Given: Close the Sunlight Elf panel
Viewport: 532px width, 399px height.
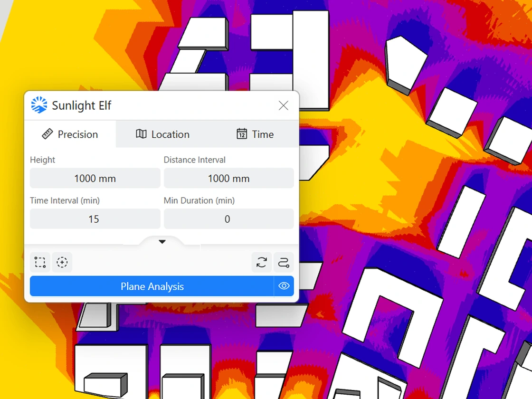Looking at the screenshot, I should point(284,105).
